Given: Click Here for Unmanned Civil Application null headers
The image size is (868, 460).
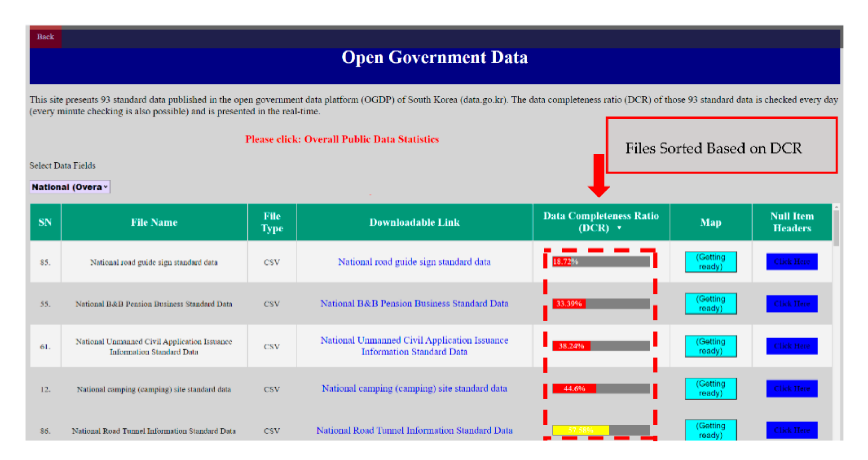Looking at the screenshot, I should 791,346.
